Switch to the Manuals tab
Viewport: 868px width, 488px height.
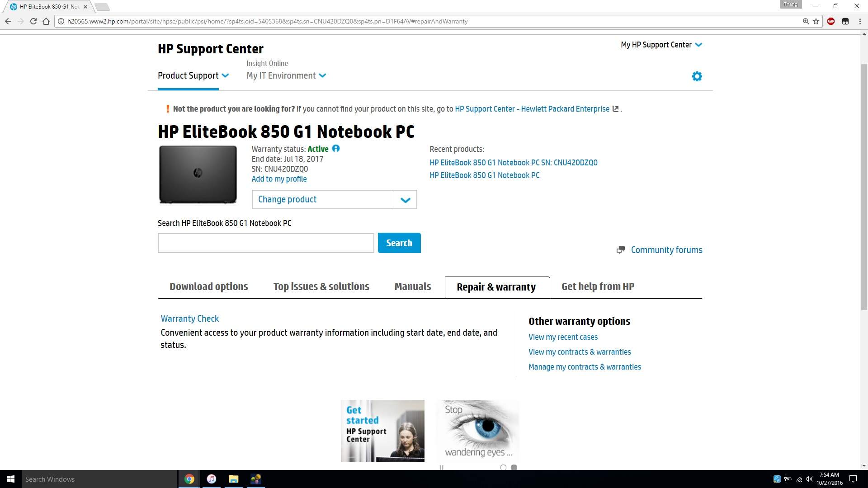coord(413,287)
